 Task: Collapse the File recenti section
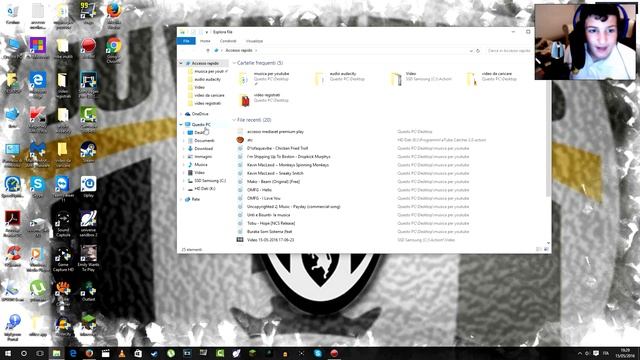[234, 120]
